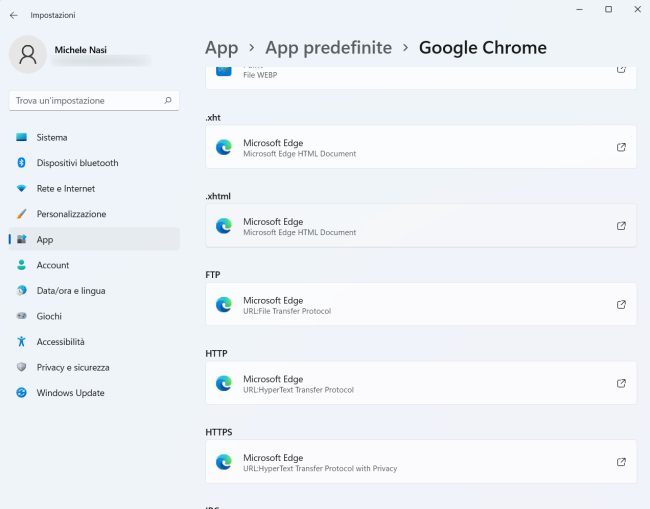Click the Privacy shield icon
The width and height of the screenshot is (650, 509).
[x=22, y=367]
